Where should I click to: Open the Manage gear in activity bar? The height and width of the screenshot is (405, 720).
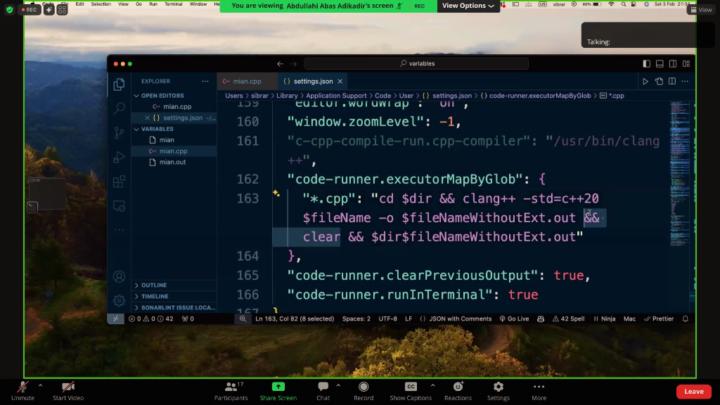[119, 299]
